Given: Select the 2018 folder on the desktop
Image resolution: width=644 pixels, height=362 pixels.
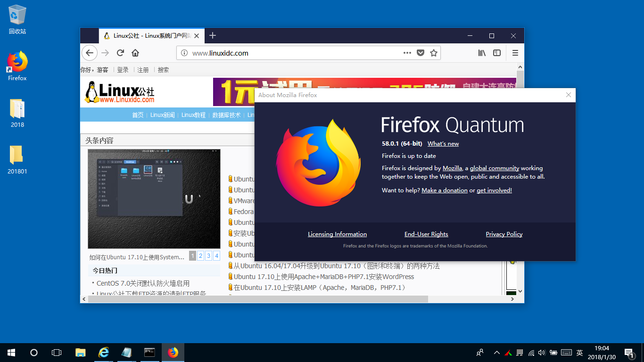Looking at the screenshot, I should click(17, 113).
